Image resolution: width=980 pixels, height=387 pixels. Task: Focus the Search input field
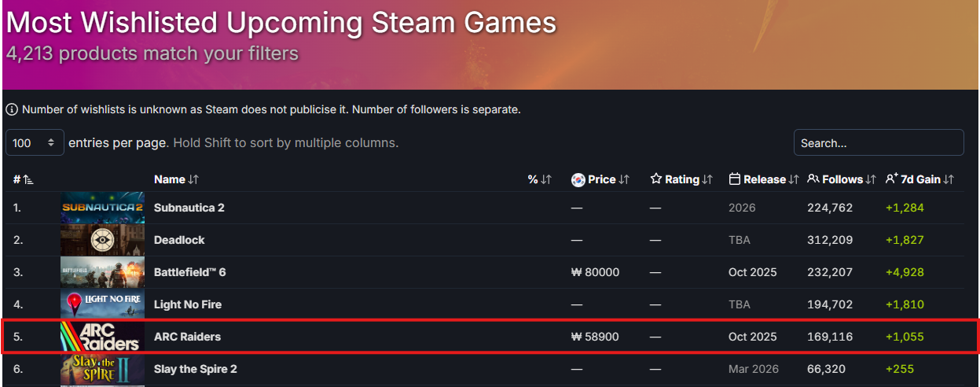[x=878, y=143]
